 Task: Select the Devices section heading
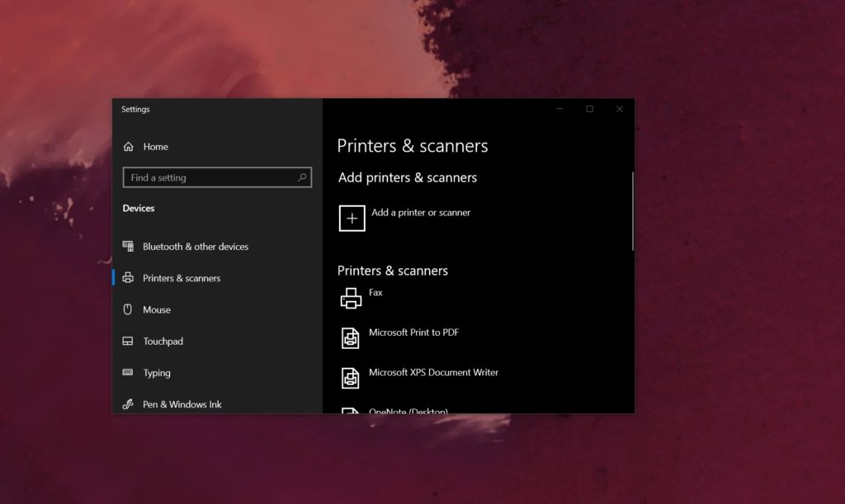[138, 208]
